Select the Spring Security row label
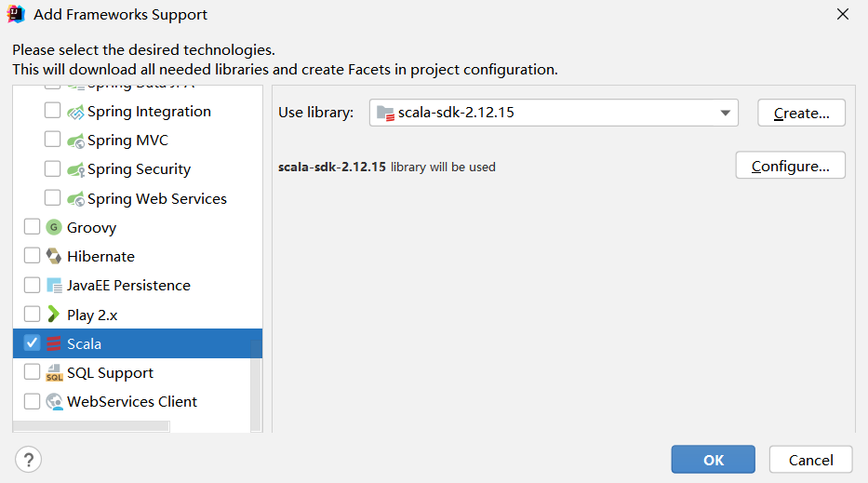 [139, 169]
